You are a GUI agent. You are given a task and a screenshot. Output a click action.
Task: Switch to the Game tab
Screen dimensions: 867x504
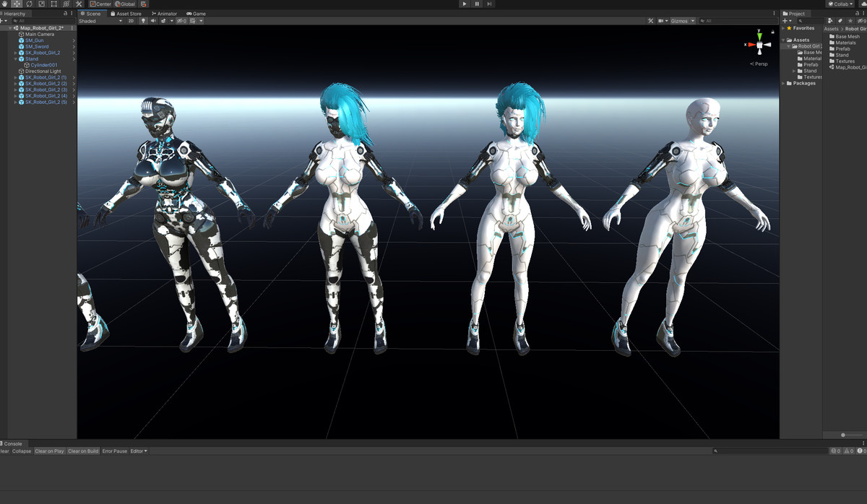pyautogui.click(x=196, y=14)
